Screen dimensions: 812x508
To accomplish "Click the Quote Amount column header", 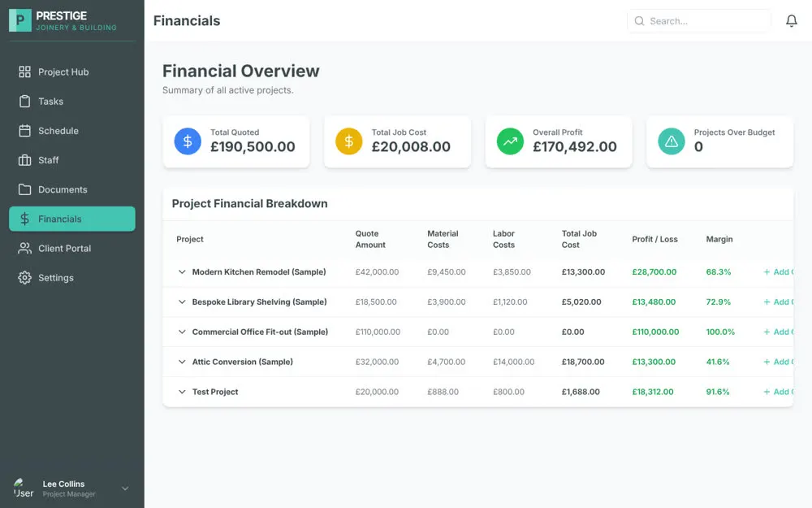I will coord(370,239).
